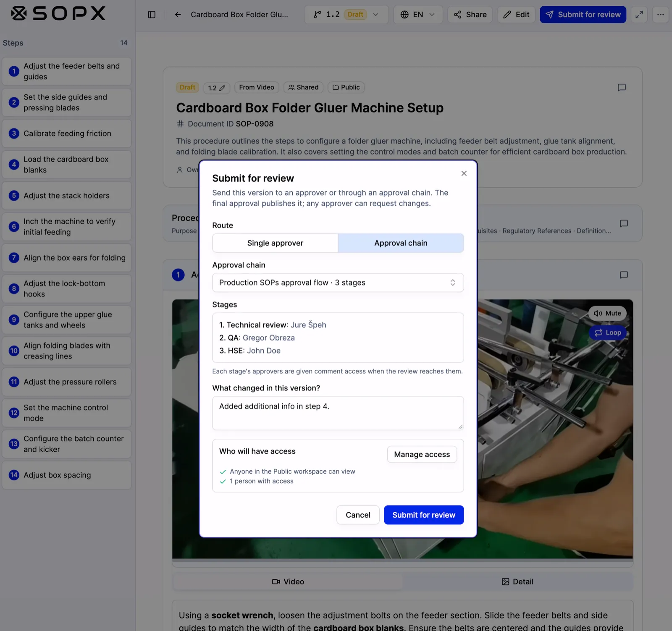Select step 3 Calibrate feeding friction

(x=67, y=134)
